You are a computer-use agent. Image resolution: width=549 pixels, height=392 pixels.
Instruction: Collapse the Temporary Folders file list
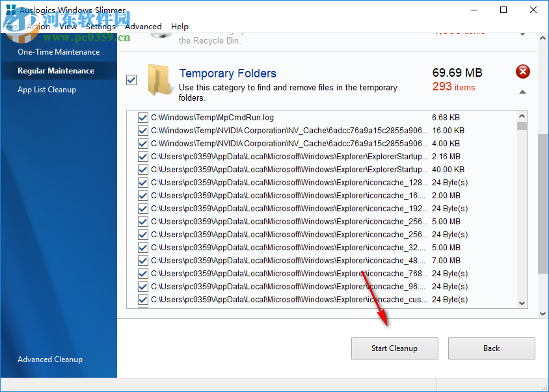(522, 93)
